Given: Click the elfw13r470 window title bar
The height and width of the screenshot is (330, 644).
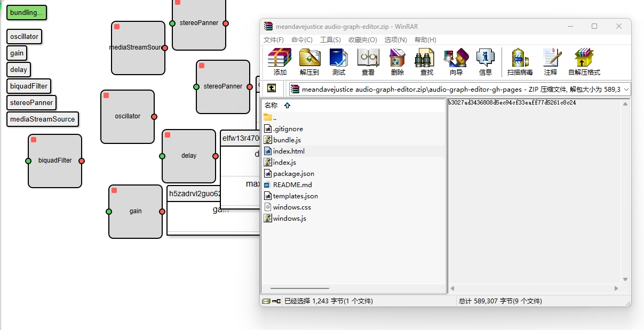Looking at the screenshot, I should 240,139.
